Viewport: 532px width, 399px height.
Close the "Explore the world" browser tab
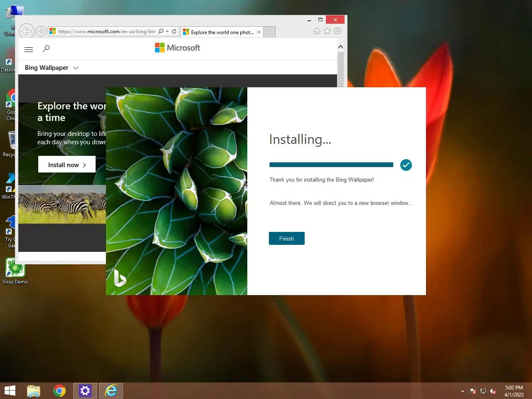pos(259,32)
